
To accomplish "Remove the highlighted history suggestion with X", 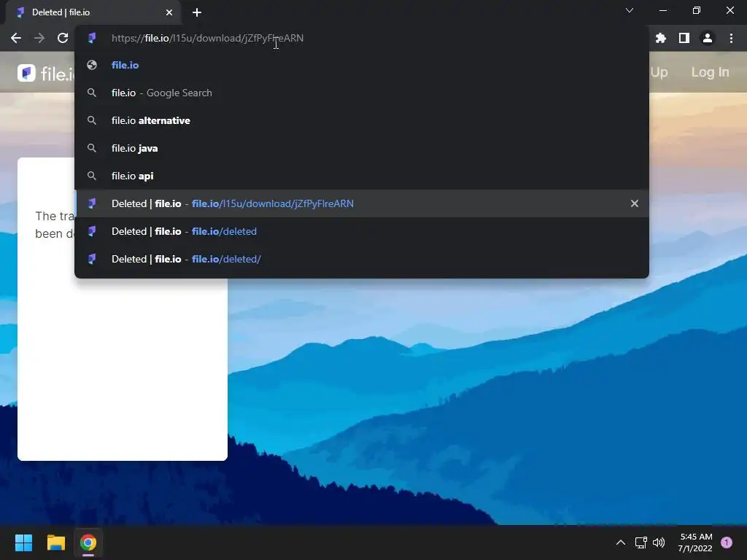I will click(x=635, y=203).
